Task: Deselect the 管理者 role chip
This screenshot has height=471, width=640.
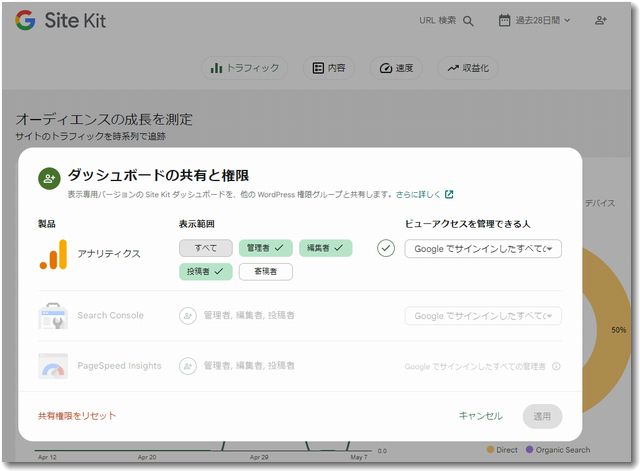Action: (x=266, y=248)
